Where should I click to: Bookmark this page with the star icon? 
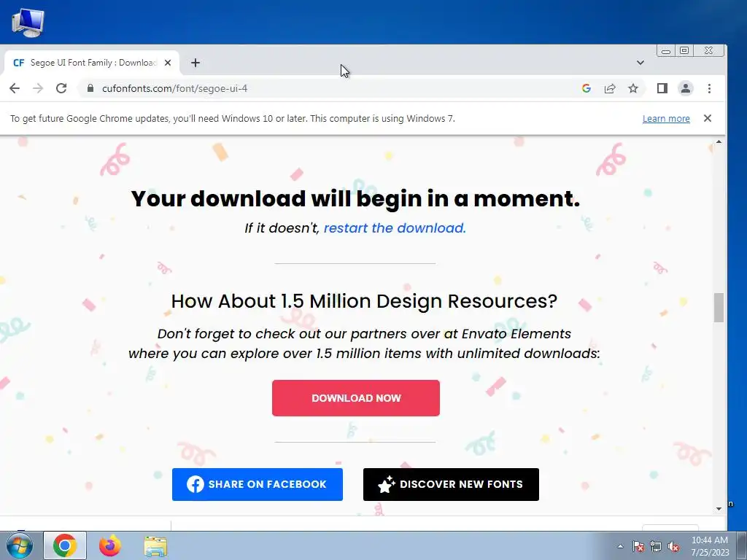(x=633, y=88)
